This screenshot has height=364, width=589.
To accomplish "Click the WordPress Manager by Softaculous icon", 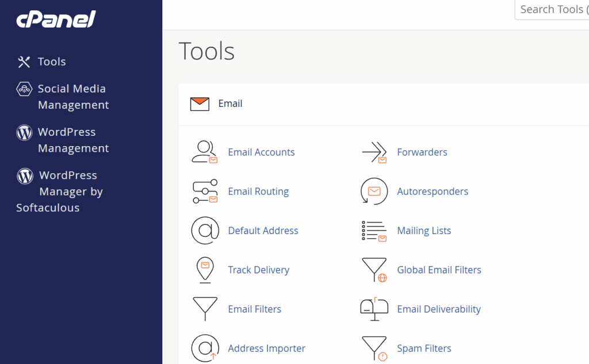I will point(25,176).
